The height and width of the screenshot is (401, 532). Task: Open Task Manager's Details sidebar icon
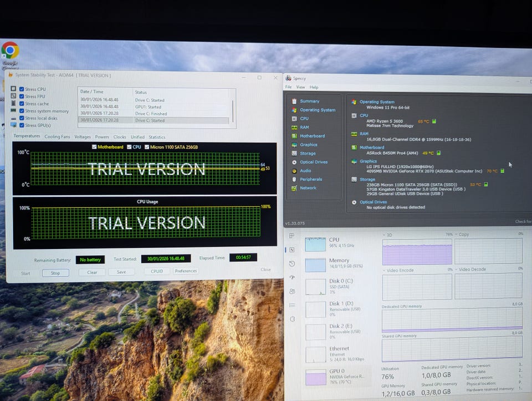tap(292, 305)
